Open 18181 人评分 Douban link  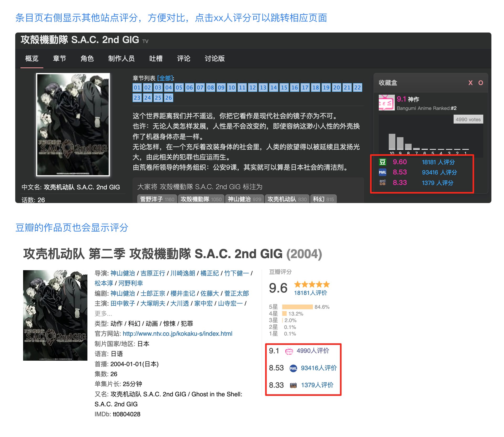438,162
